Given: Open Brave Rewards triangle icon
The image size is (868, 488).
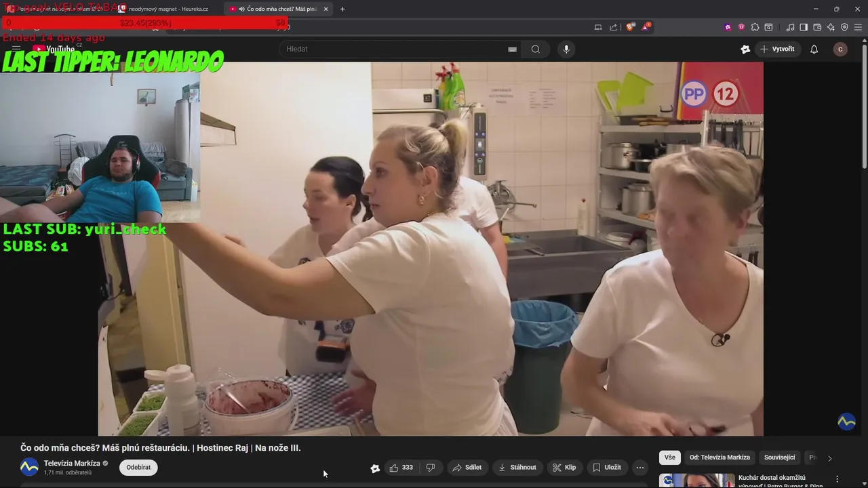Looking at the screenshot, I should pyautogui.click(x=646, y=27).
